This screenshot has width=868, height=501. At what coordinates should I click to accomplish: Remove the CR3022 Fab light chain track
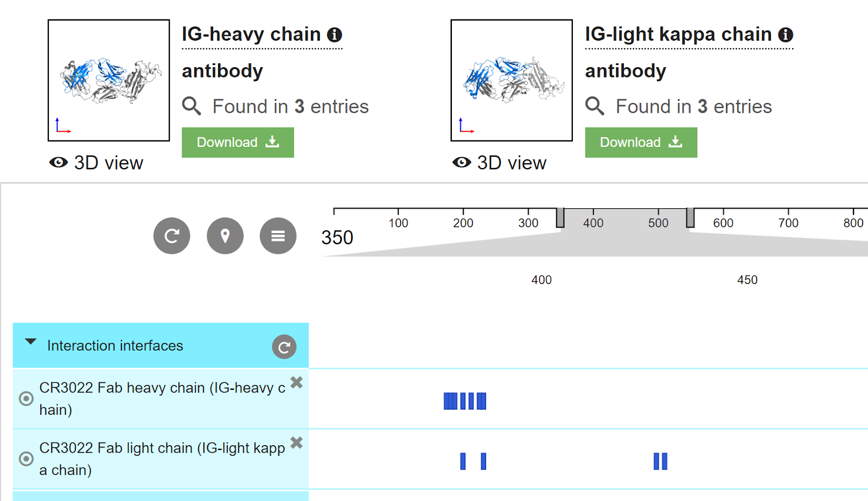point(297,442)
